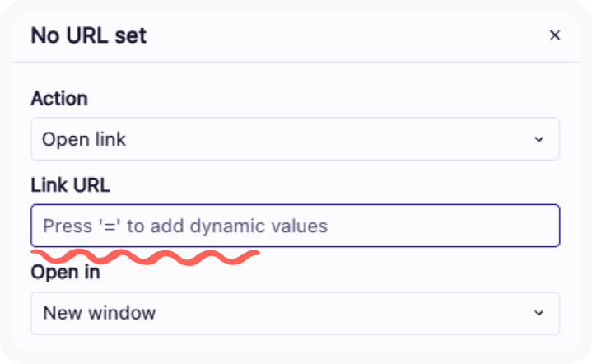Screen dimensions: 592x364
Task: Open the Action dropdown
Action: [x=295, y=139]
